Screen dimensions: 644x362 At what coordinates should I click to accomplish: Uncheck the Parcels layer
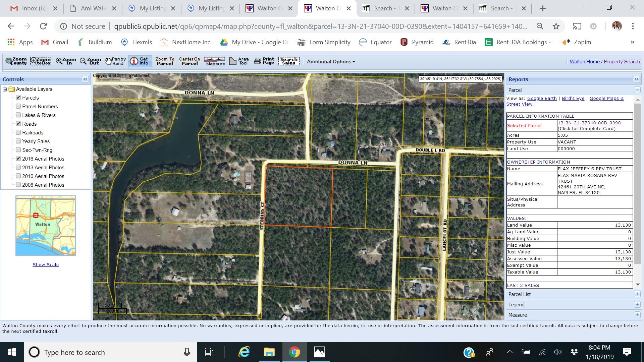18,98
